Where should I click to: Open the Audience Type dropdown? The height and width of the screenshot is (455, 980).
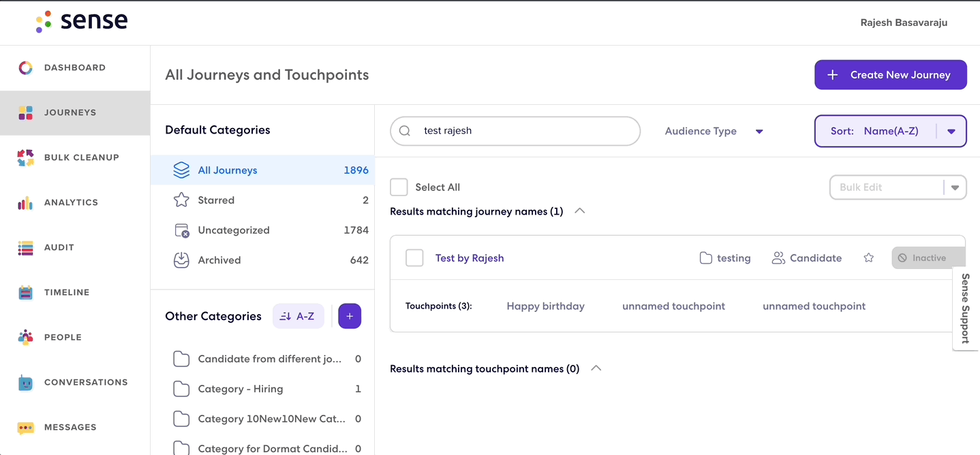point(714,131)
